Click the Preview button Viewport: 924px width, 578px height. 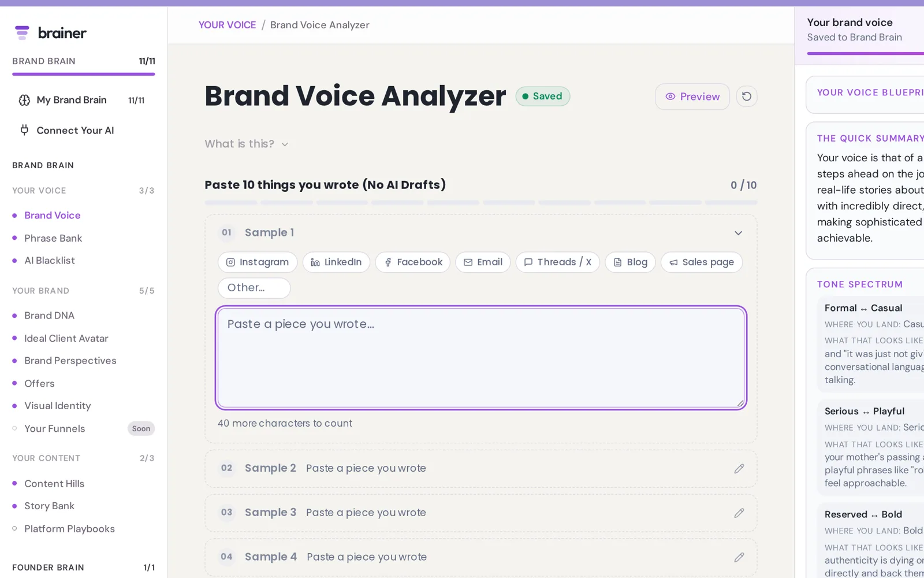coord(692,97)
